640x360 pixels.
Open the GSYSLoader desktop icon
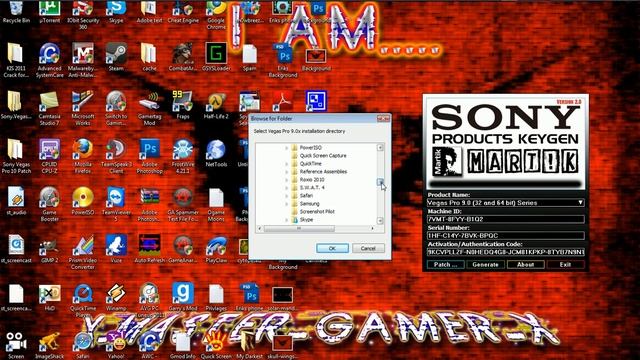pyautogui.click(x=216, y=56)
